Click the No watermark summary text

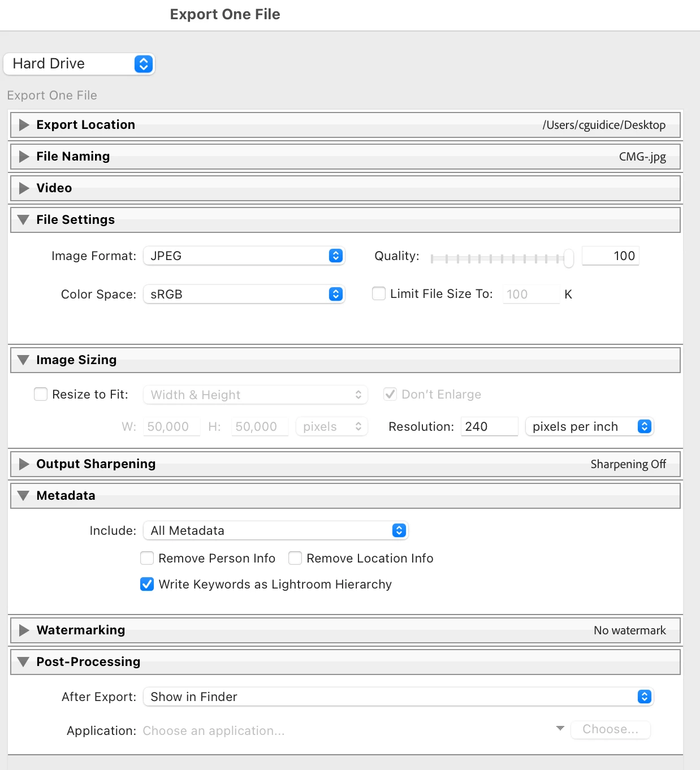pyautogui.click(x=630, y=630)
